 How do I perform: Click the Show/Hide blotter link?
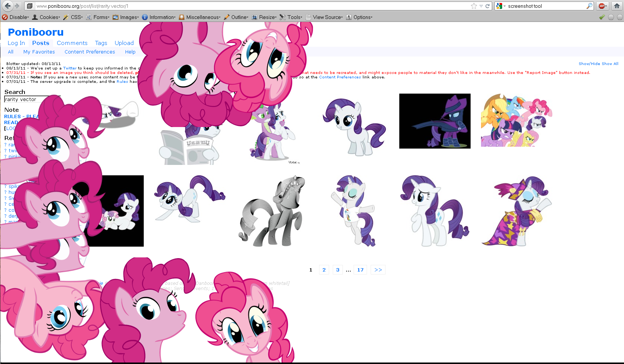tap(589, 64)
